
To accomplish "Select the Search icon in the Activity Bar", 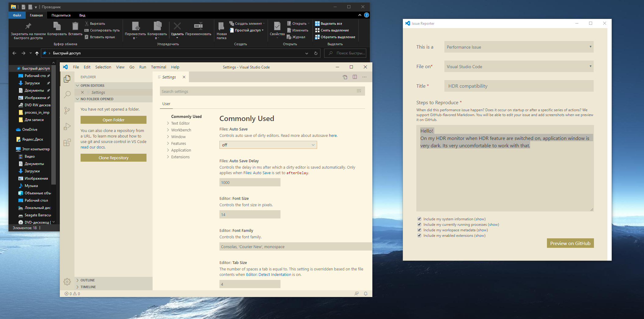I will 67,94.
